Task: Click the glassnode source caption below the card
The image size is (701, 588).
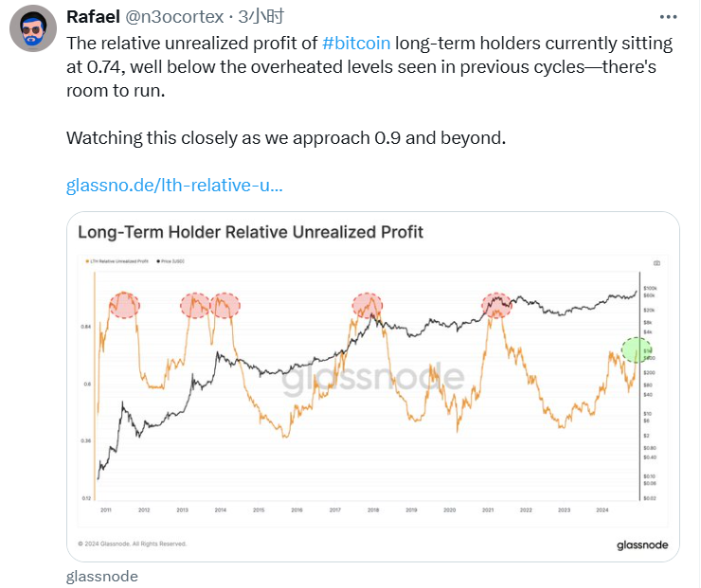Action: [102, 576]
